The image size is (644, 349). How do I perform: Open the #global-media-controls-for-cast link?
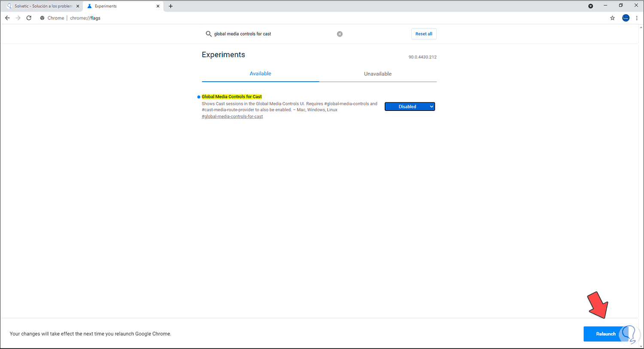[232, 116]
